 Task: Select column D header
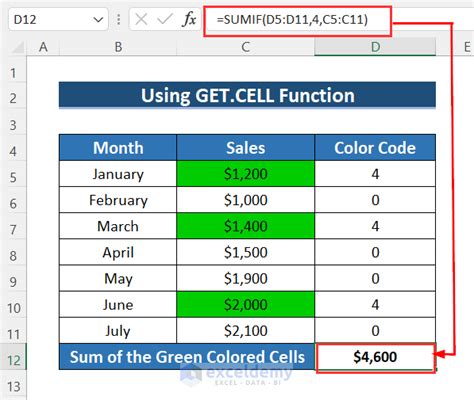(375, 47)
